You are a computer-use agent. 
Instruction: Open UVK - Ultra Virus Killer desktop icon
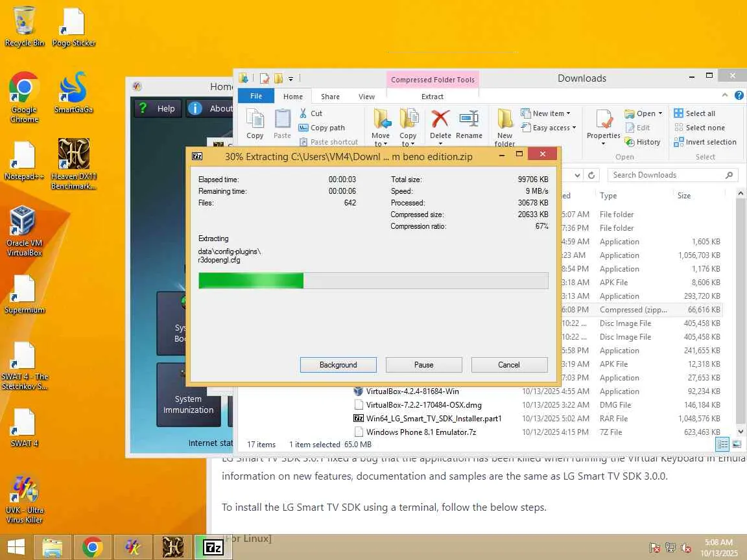click(x=24, y=499)
